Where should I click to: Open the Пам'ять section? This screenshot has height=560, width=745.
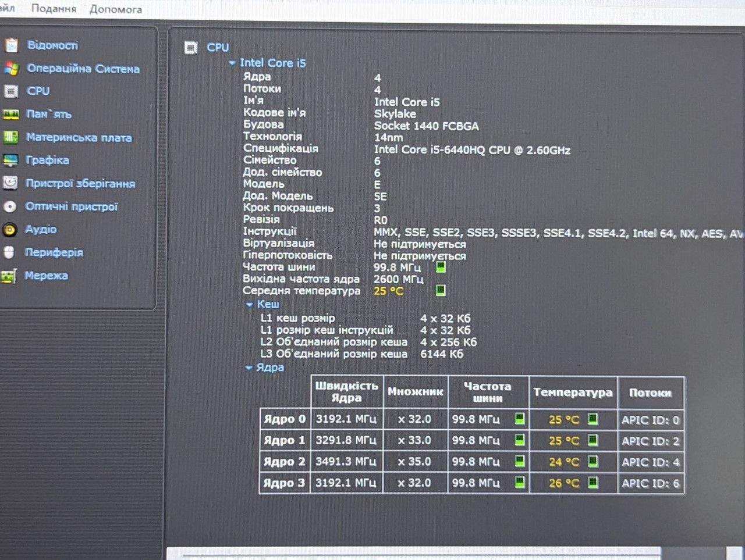pyautogui.click(x=49, y=115)
